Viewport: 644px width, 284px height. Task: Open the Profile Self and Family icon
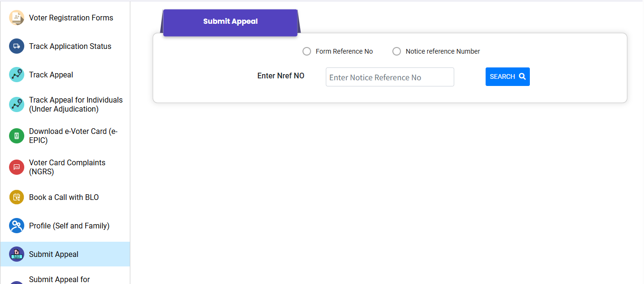pos(17,226)
